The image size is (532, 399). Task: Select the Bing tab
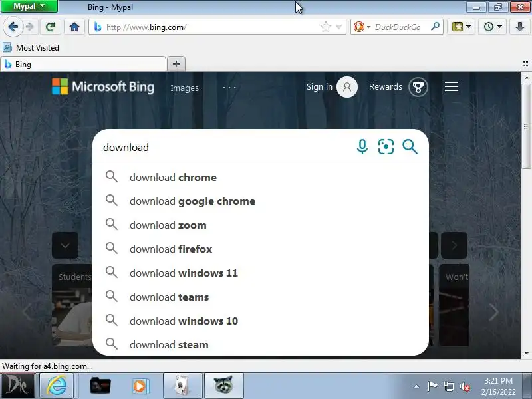pos(83,64)
